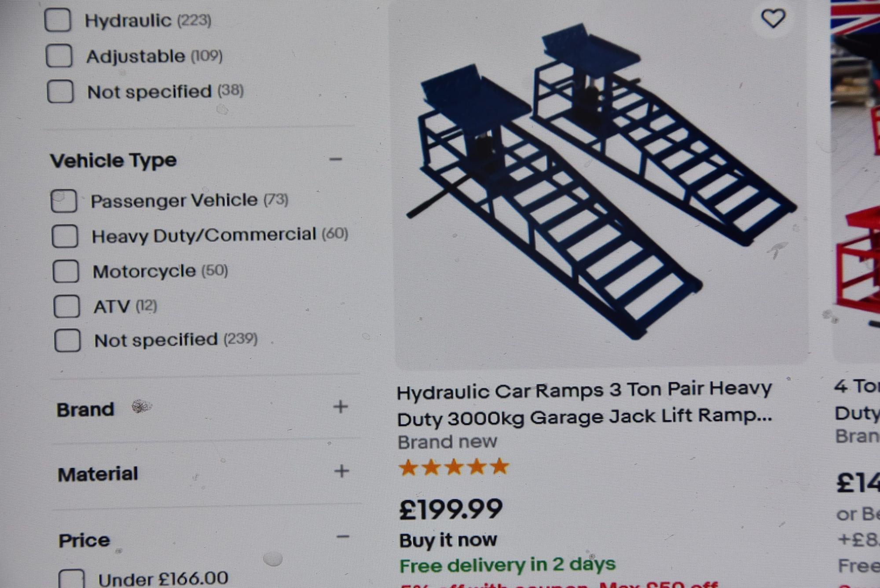Expand the Material filter section
880x588 pixels.
point(341,471)
